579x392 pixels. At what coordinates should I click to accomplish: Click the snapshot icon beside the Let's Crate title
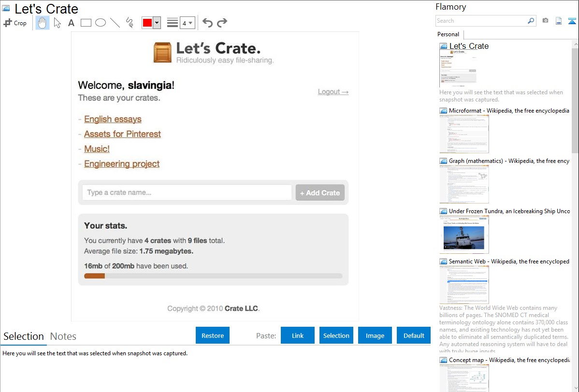(x=6, y=9)
